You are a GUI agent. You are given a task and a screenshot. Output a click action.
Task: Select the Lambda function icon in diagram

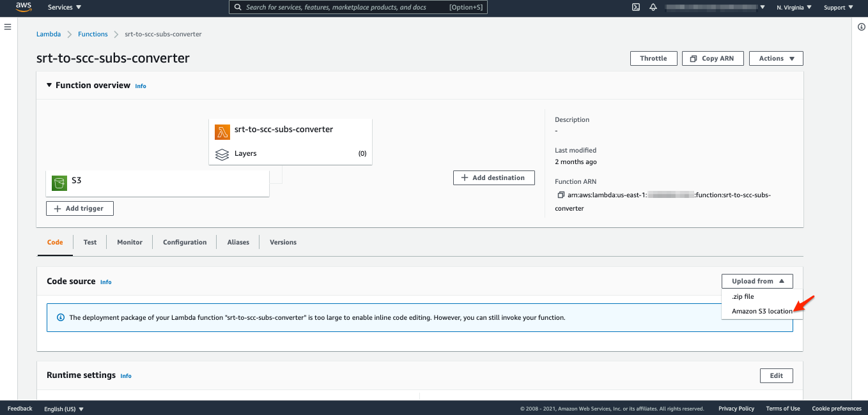click(x=222, y=132)
